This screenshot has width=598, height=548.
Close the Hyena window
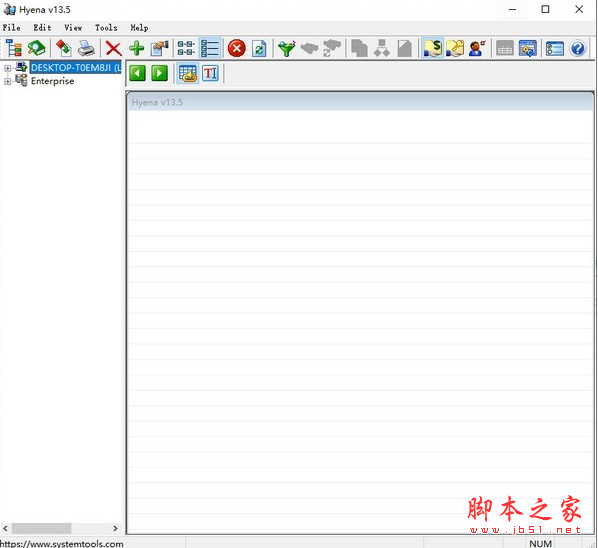(x=579, y=10)
